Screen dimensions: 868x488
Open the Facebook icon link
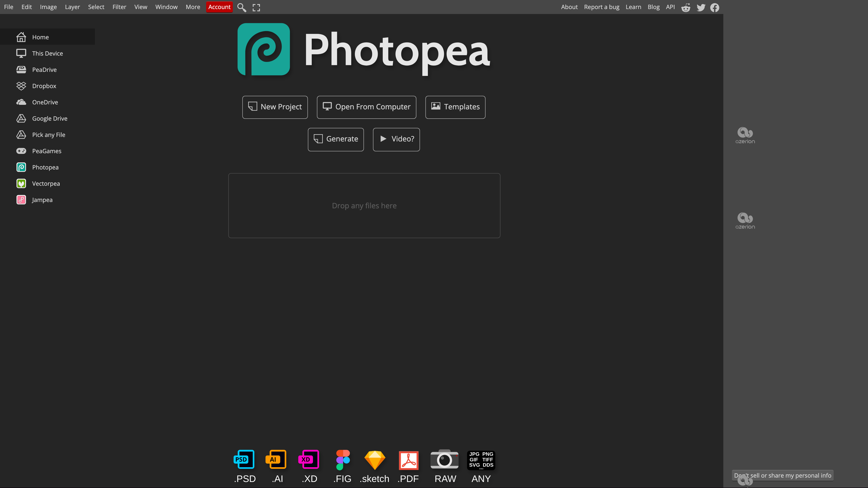point(715,7)
